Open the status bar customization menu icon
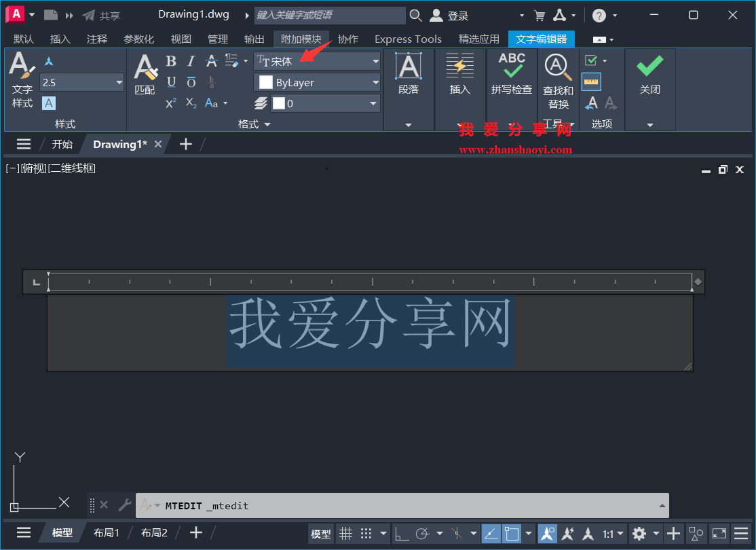This screenshot has height=550, width=756. (741, 534)
